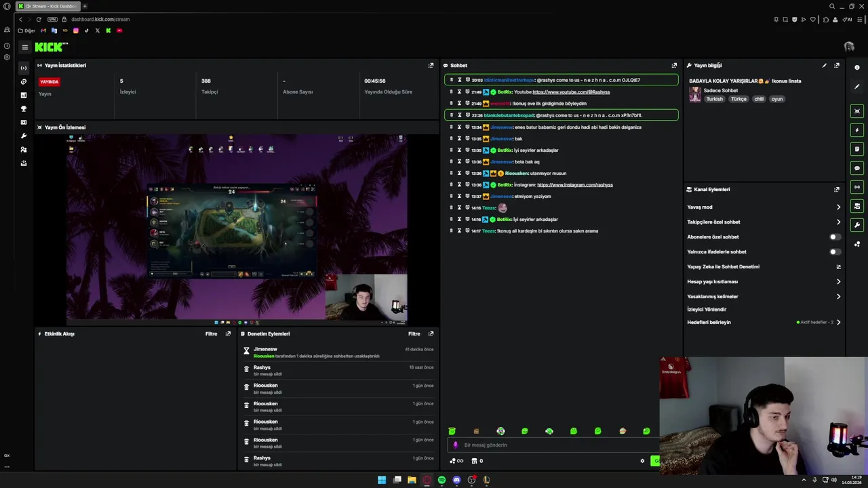Click the Turkish tag in stream info

click(715, 99)
